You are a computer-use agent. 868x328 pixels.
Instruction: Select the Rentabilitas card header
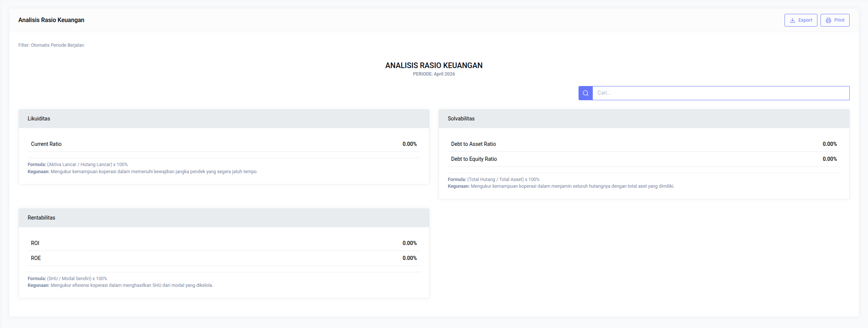(224, 218)
